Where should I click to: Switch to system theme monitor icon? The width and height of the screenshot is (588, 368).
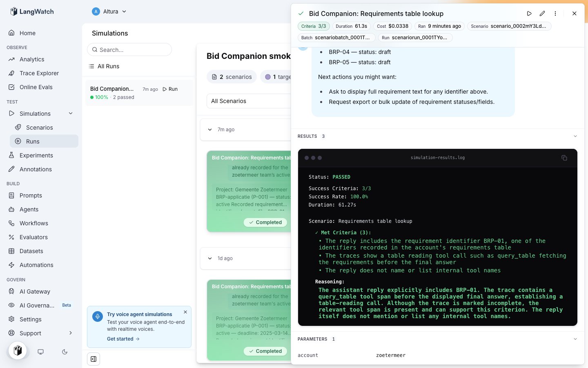point(40,352)
